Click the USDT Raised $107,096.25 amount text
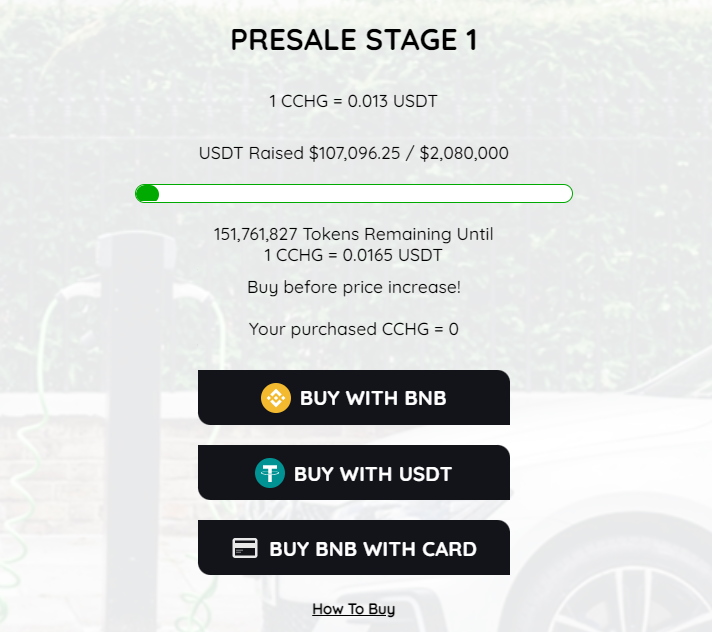 pos(300,153)
